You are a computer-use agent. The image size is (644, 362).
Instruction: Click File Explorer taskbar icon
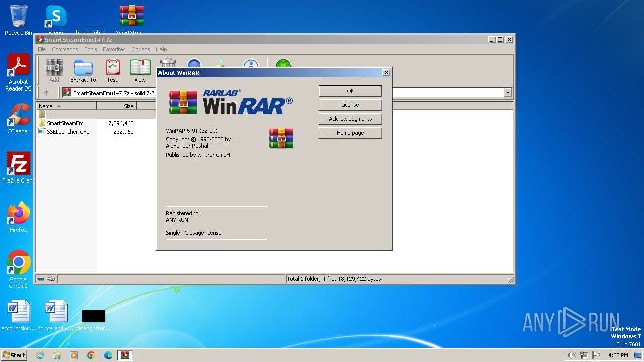click(x=57, y=355)
